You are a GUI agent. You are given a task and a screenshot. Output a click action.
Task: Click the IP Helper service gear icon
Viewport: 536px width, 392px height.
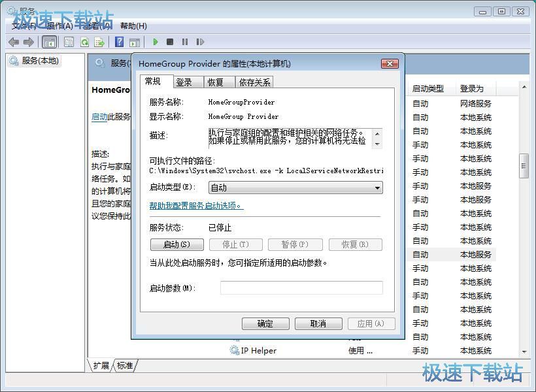[x=234, y=350]
